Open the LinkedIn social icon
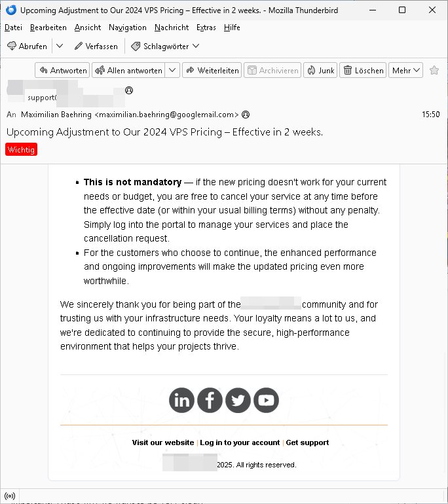The height and width of the screenshot is (504, 448). [x=182, y=400]
